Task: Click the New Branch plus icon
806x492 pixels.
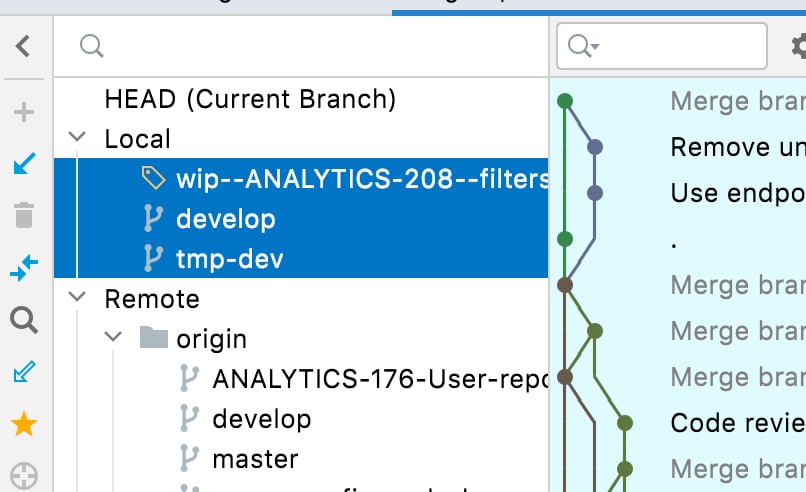Action: coord(24,112)
